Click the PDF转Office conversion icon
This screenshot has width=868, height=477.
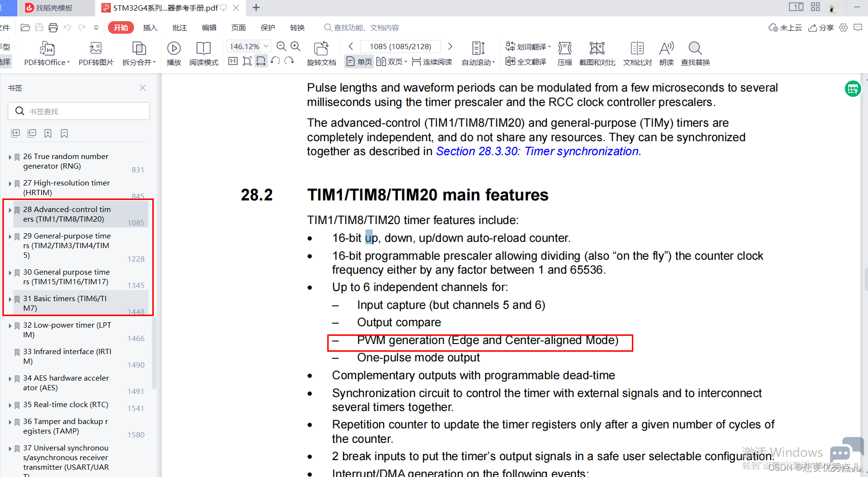[47, 49]
